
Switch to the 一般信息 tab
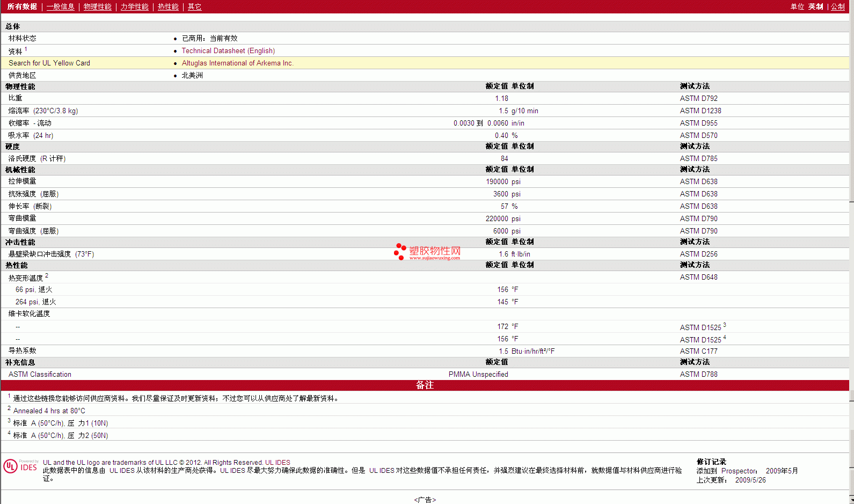click(61, 6)
